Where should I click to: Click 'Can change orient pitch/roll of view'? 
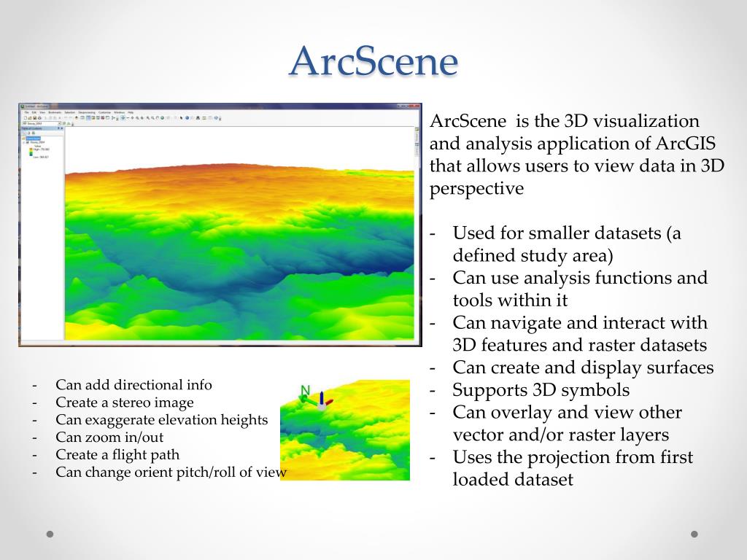pyautogui.click(x=171, y=472)
